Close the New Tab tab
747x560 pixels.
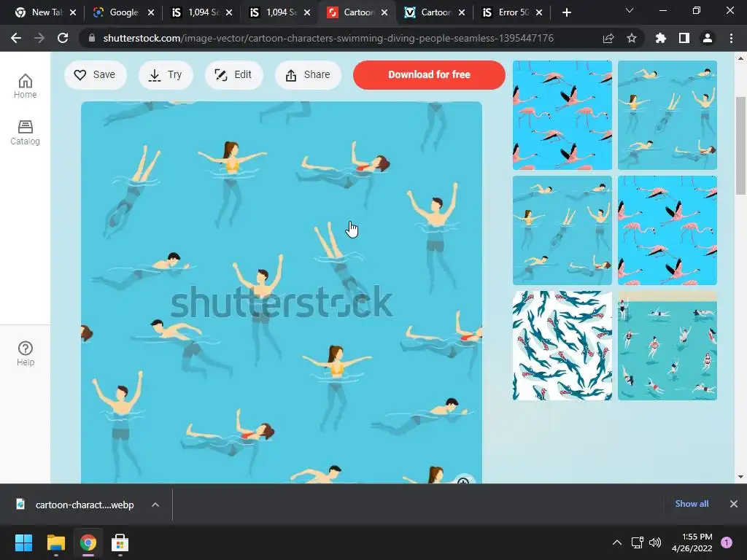pos(73,13)
